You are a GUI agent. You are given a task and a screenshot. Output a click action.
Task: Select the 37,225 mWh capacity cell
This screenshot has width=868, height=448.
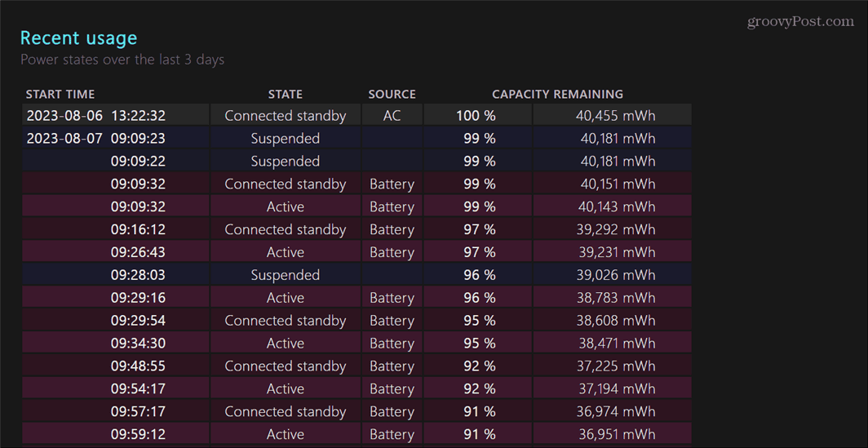[x=612, y=366]
